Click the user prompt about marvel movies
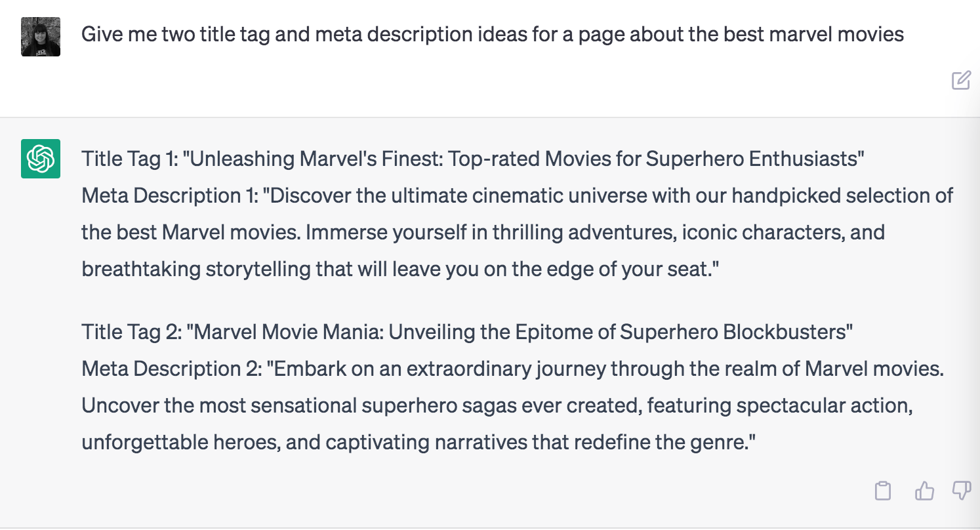Screen dimensions: 980x530 (493, 34)
